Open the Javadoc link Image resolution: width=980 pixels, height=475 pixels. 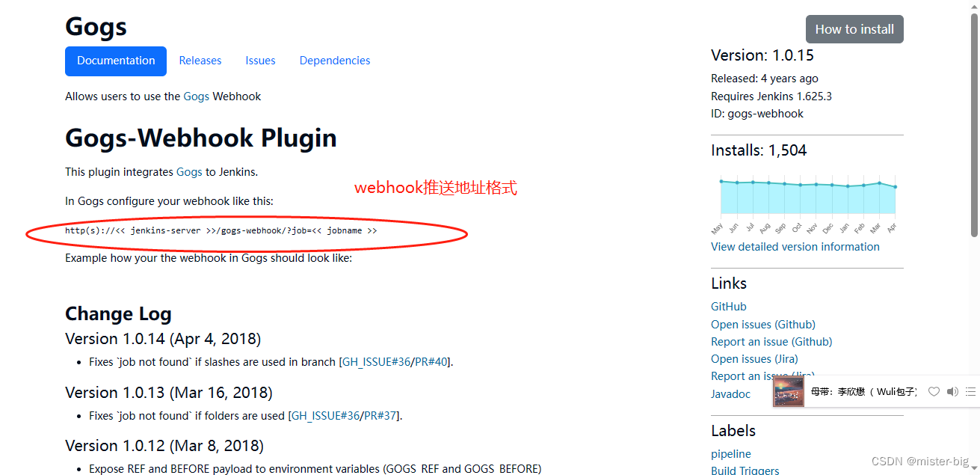[730, 393]
